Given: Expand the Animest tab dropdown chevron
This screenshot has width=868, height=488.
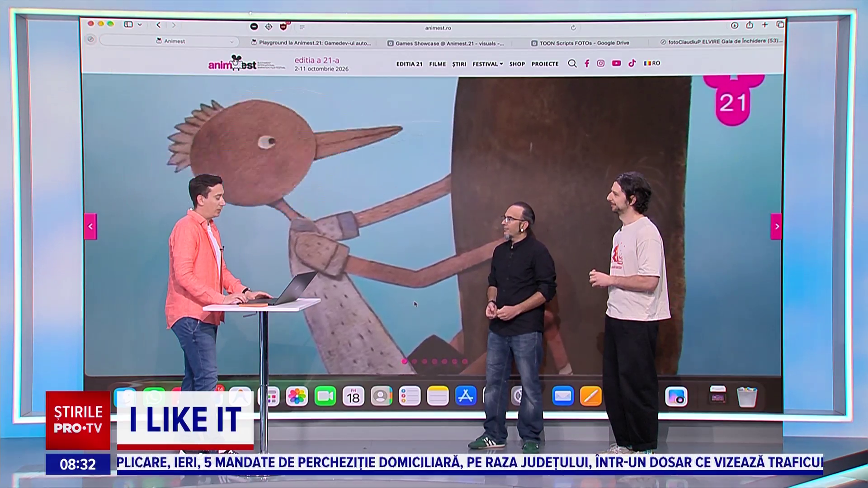Looking at the screenshot, I should (x=232, y=42).
